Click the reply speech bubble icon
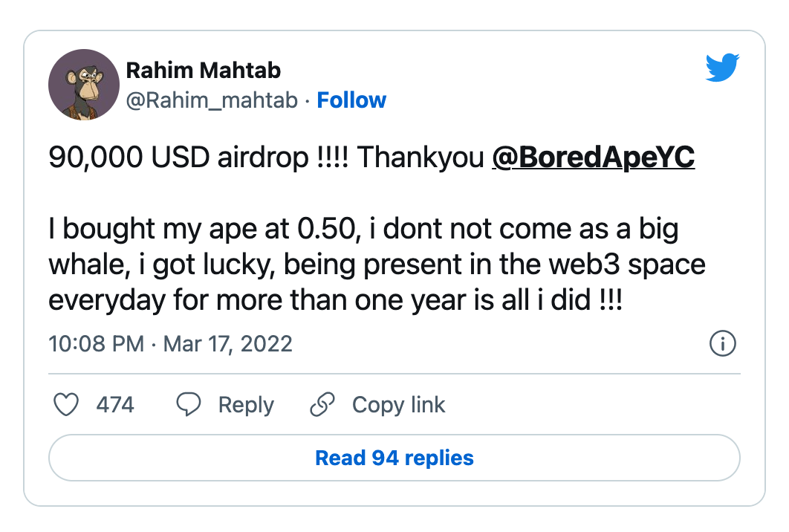 point(189,405)
